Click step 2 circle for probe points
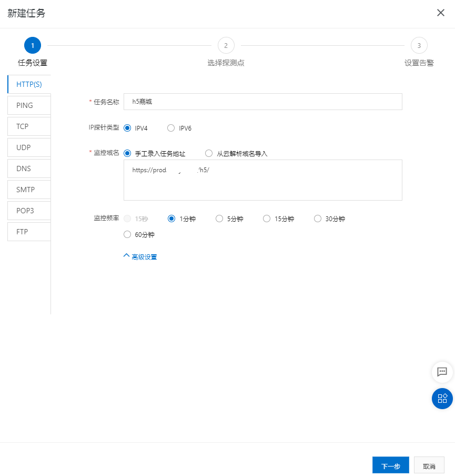 [226, 45]
